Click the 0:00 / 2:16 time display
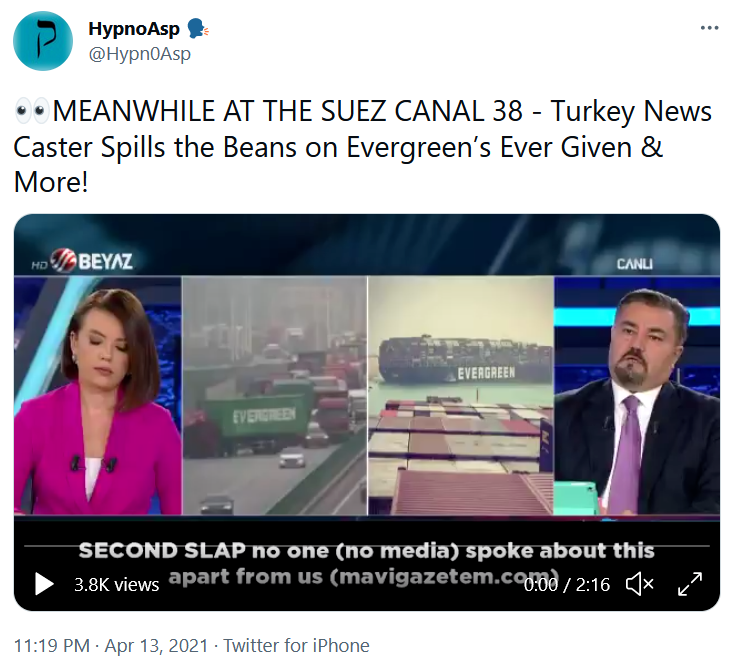 pos(567,585)
